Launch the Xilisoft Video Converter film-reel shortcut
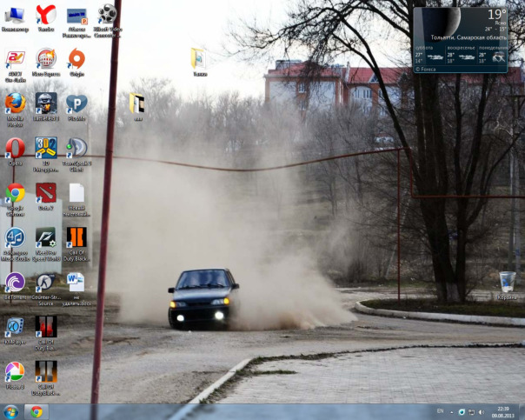This screenshot has width=525, height=420. click(x=107, y=21)
